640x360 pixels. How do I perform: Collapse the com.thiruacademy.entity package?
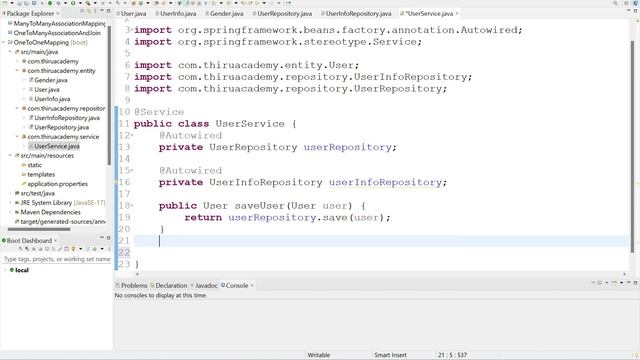[x=18, y=71]
